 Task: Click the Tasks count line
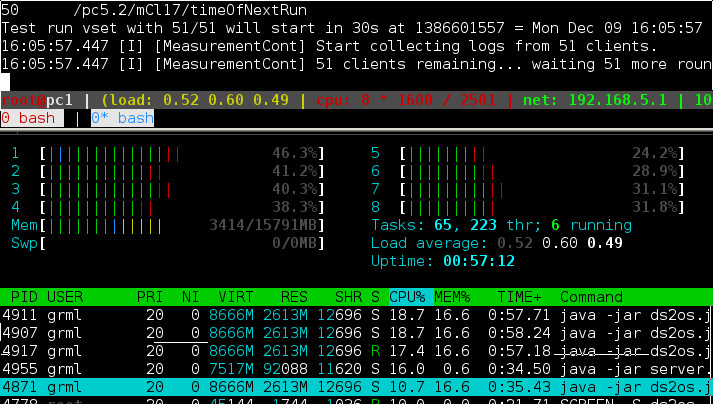[x=501, y=225]
